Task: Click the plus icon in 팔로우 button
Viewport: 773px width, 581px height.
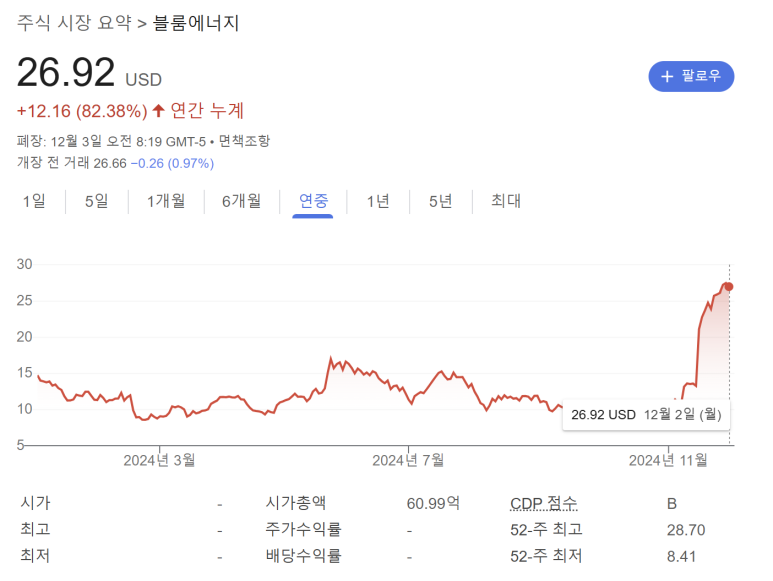Action: [667, 76]
